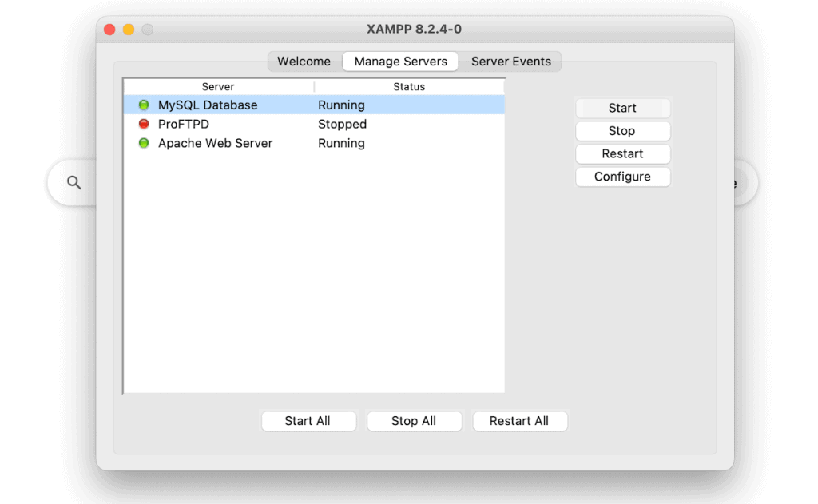Close the XAMPP window with the red button
The width and height of the screenshot is (818, 504).
pyautogui.click(x=109, y=30)
